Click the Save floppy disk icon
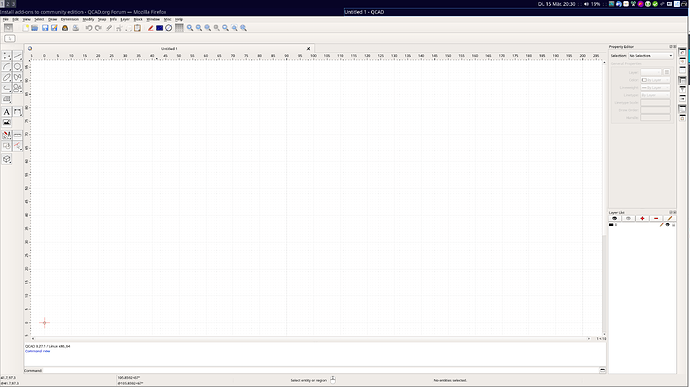Screen dimensions: 690x387 (45, 28)
